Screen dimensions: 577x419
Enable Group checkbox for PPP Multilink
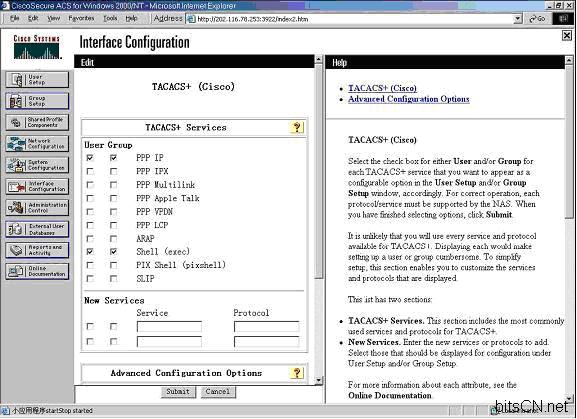pos(113,185)
